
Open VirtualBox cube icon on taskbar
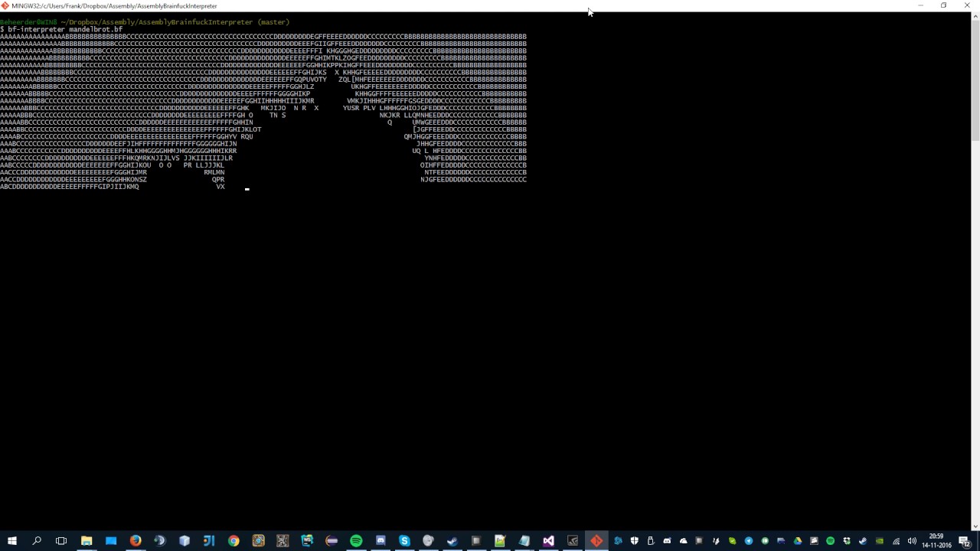tap(185, 541)
